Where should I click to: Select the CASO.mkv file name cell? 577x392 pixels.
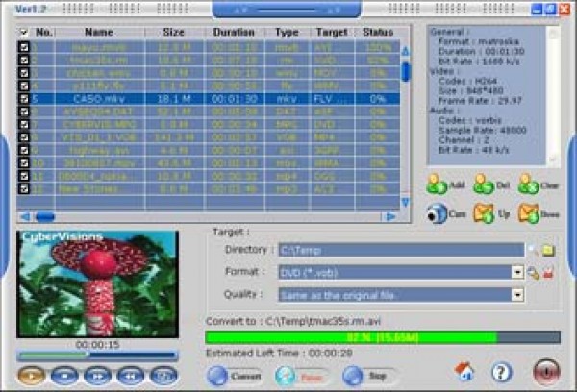pos(99,99)
